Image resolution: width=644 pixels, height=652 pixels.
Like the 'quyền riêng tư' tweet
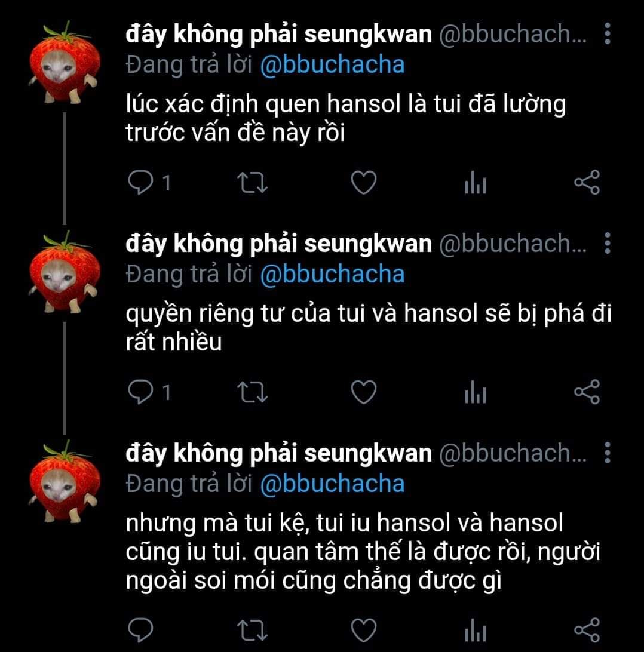coord(364,392)
